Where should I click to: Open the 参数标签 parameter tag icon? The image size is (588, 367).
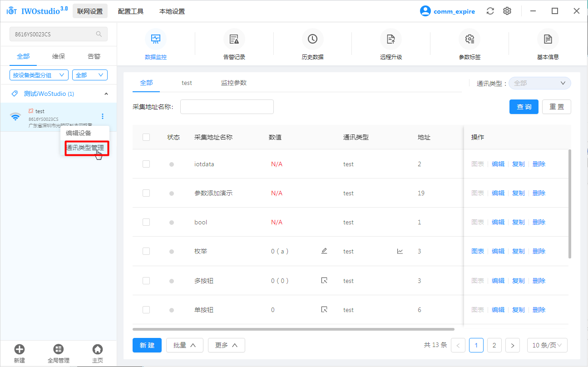[x=469, y=40]
